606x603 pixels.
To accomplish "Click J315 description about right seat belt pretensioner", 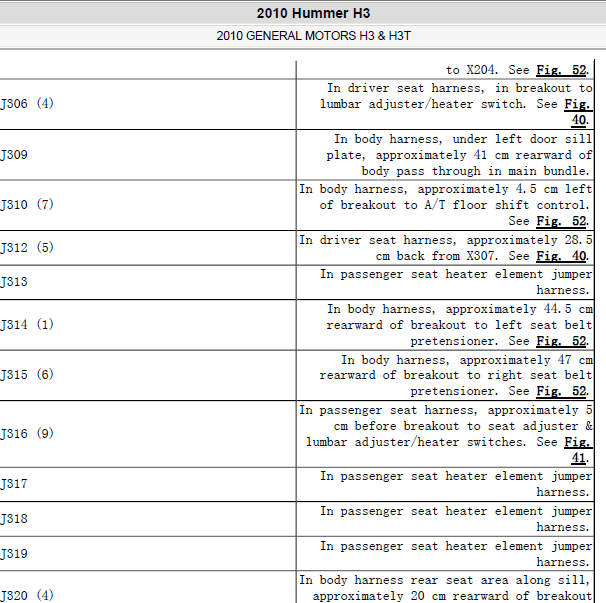I will [x=456, y=375].
